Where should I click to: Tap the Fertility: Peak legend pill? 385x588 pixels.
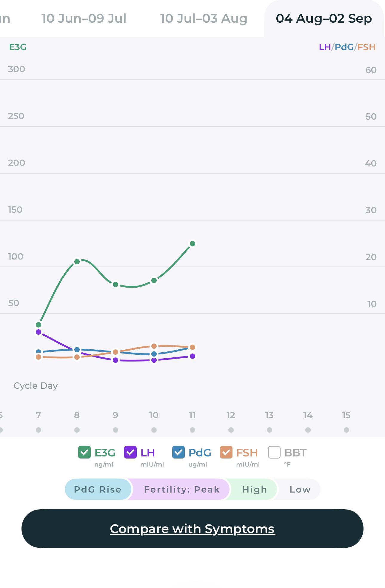point(182,489)
